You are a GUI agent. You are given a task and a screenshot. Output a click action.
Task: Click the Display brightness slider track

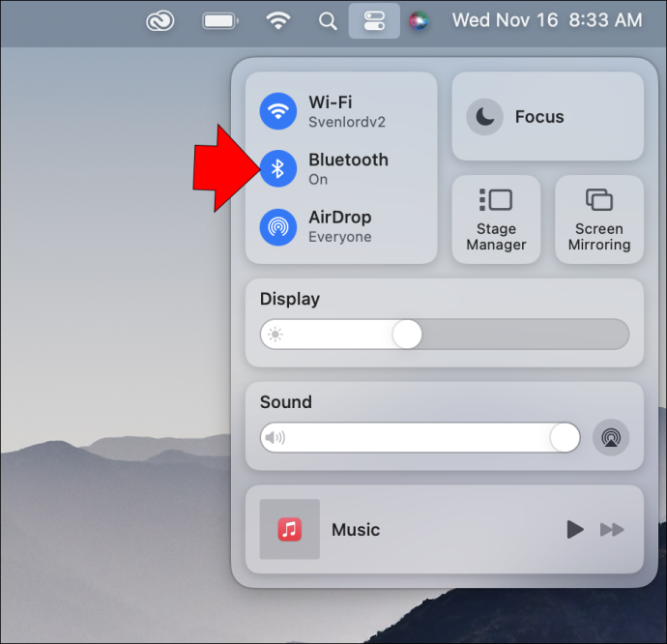click(445, 335)
